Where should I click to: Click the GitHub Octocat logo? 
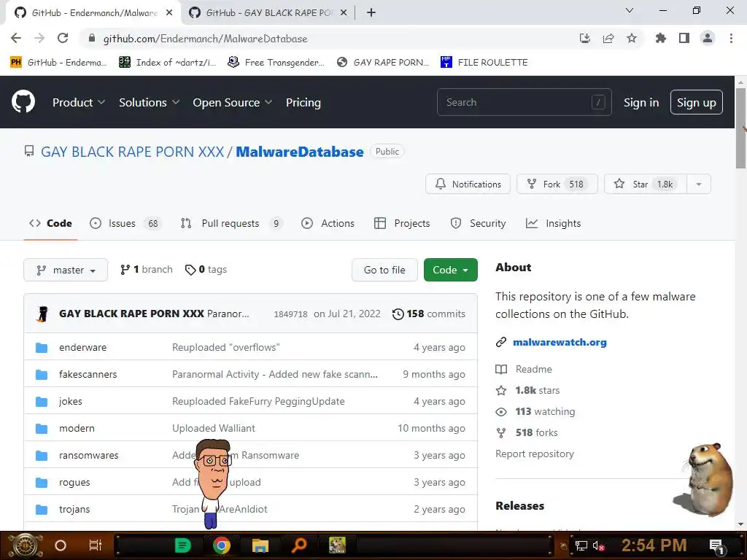23,102
